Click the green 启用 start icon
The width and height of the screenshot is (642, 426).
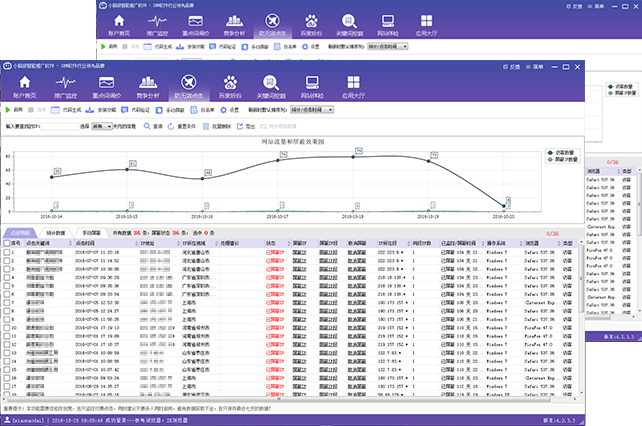pyautogui.click(x=9, y=108)
